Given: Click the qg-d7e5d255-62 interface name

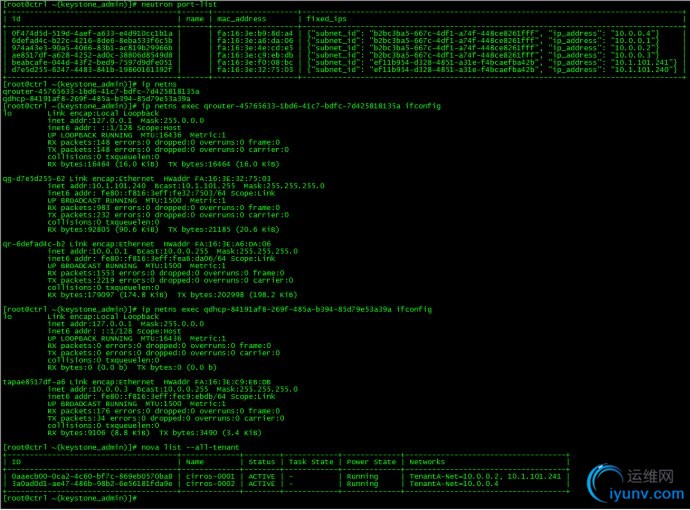Looking at the screenshot, I should [33, 179].
